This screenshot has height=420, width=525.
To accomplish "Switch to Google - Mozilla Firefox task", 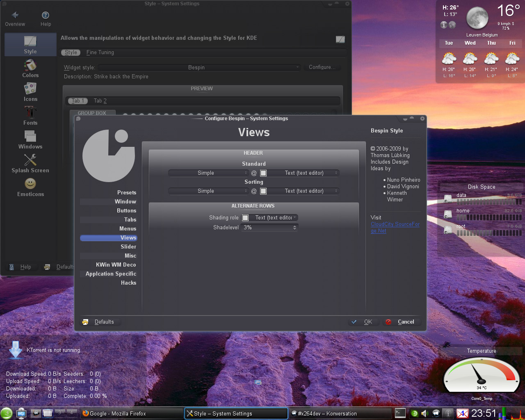I will pos(132,413).
